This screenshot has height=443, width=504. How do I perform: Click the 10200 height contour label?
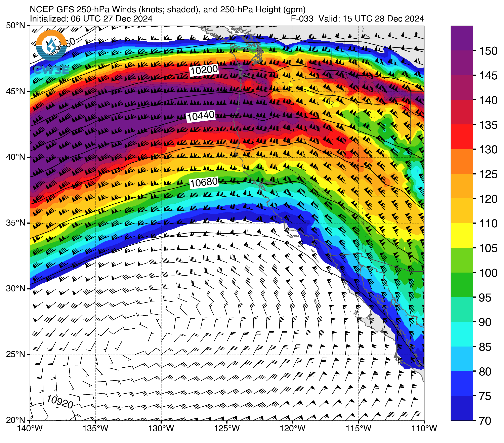[204, 70]
